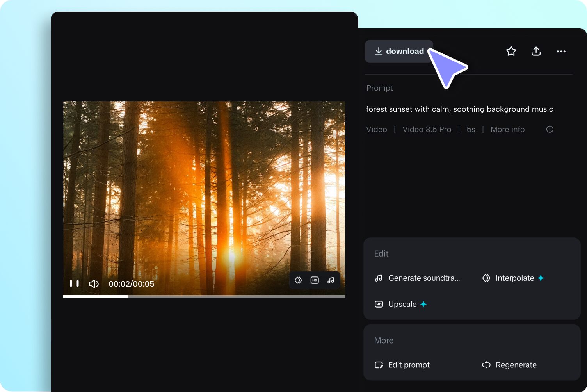Enable Upscale with sparkle toggle
587x392 pixels.
click(x=423, y=304)
